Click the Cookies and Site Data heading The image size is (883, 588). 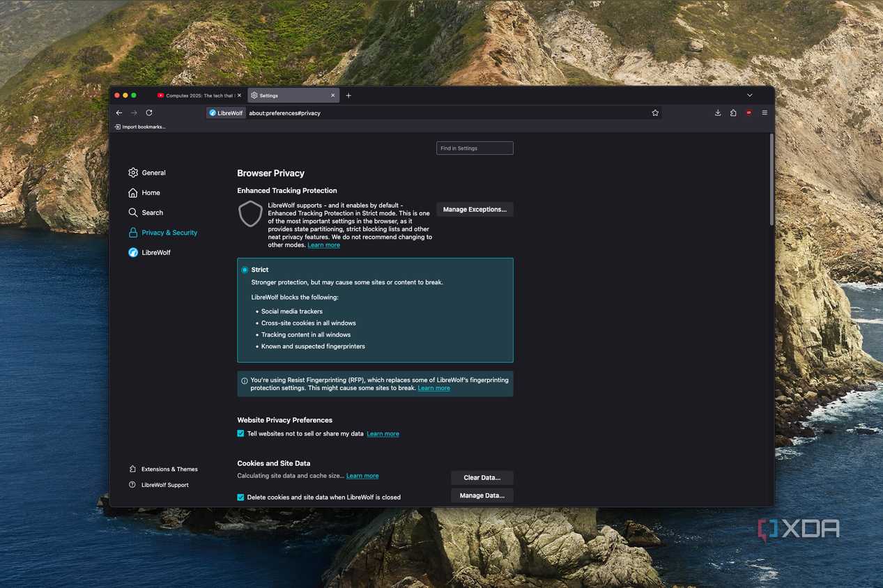pyautogui.click(x=274, y=463)
